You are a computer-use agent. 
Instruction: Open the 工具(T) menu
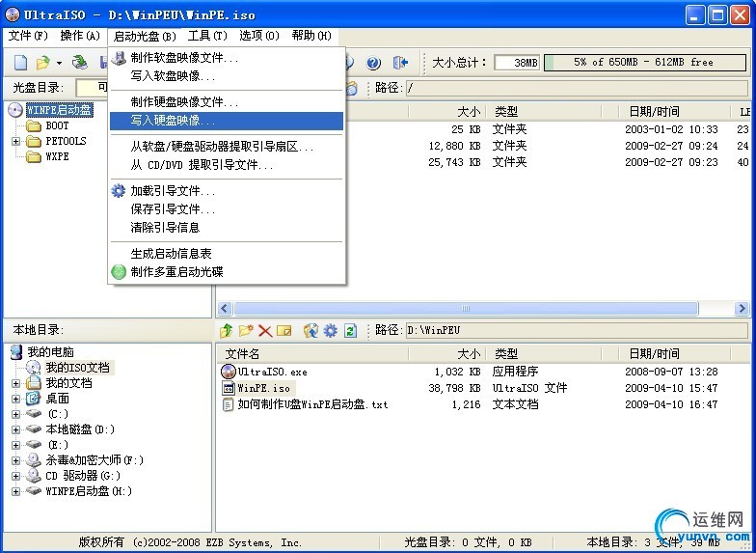pos(207,37)
